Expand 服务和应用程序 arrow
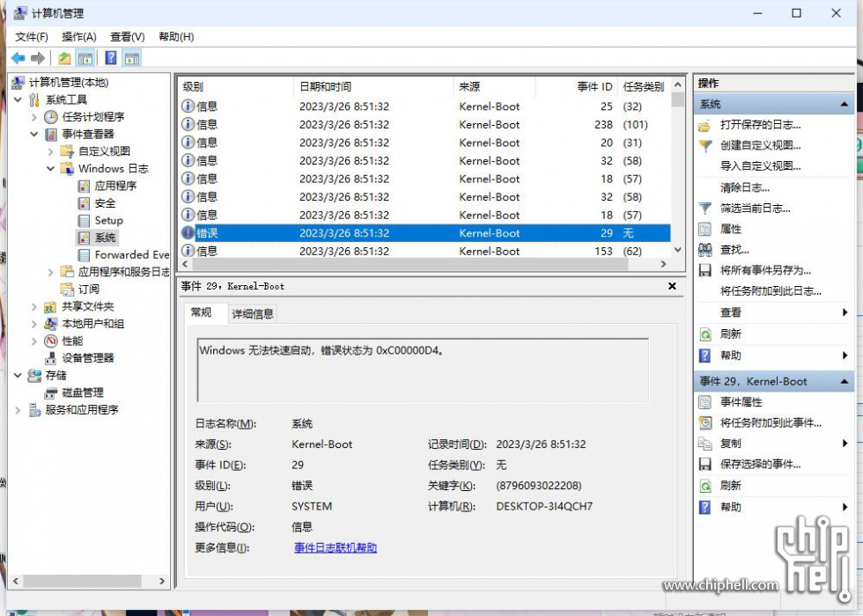Screen dimensions: 863x616 [18, 409]
